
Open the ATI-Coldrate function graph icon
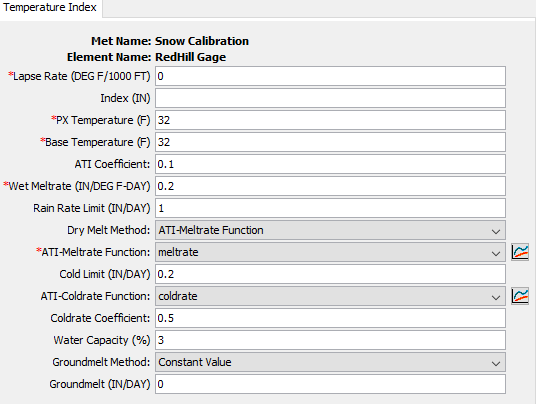(x=520, y=296)
